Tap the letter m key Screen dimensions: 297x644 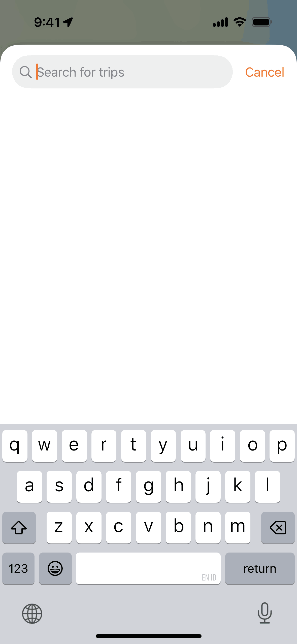pyautogui.click(x=238, y=528)
